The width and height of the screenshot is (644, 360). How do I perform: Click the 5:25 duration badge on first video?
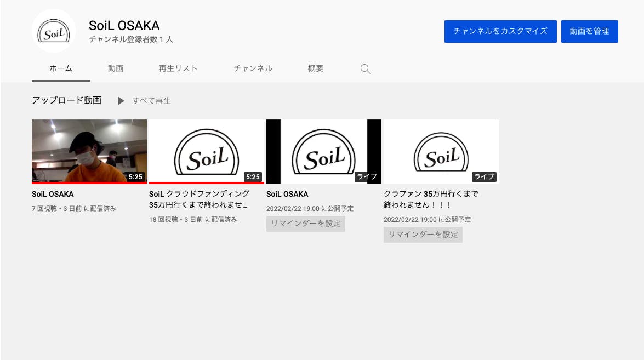click(135, 177)
